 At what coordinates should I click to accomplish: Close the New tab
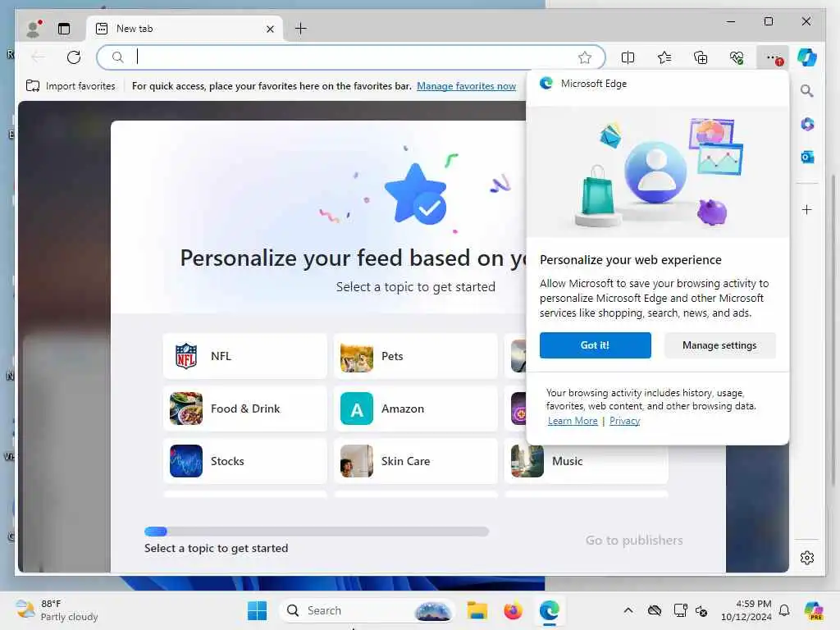(270, 29)
